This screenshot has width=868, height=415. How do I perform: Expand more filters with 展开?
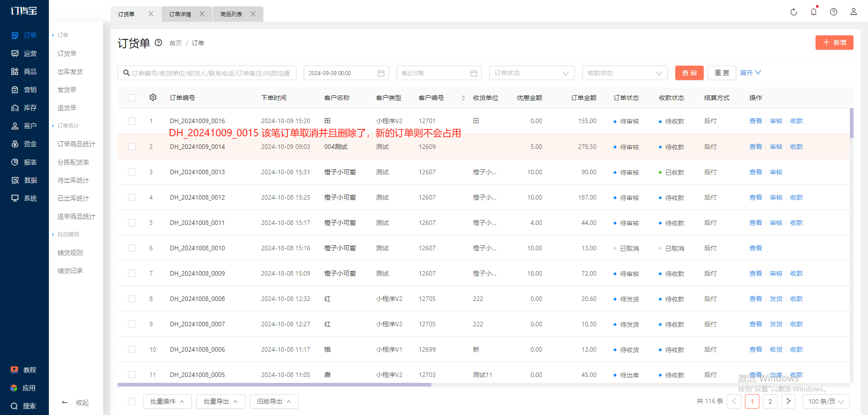click(750, 73)
